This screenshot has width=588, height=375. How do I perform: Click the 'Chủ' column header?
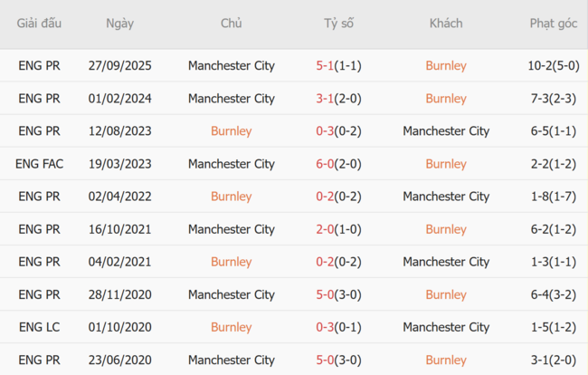click(231, 24)
